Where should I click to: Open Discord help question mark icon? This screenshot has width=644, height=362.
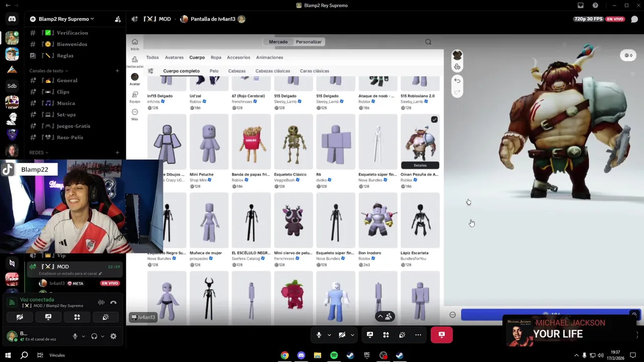pyautogui.click(x=596, y=6)
